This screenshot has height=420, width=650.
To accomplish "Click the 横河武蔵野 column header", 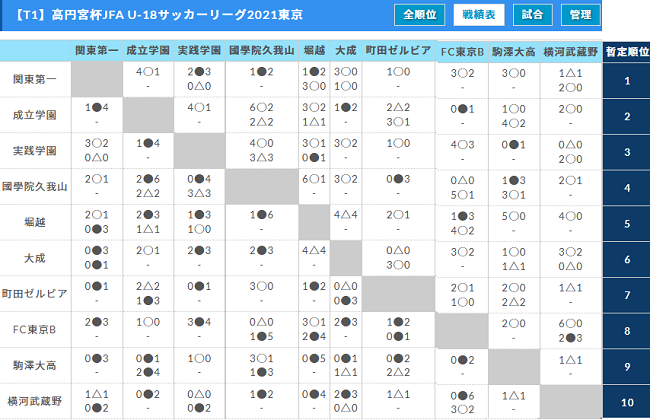I will (x=570, y=52).
